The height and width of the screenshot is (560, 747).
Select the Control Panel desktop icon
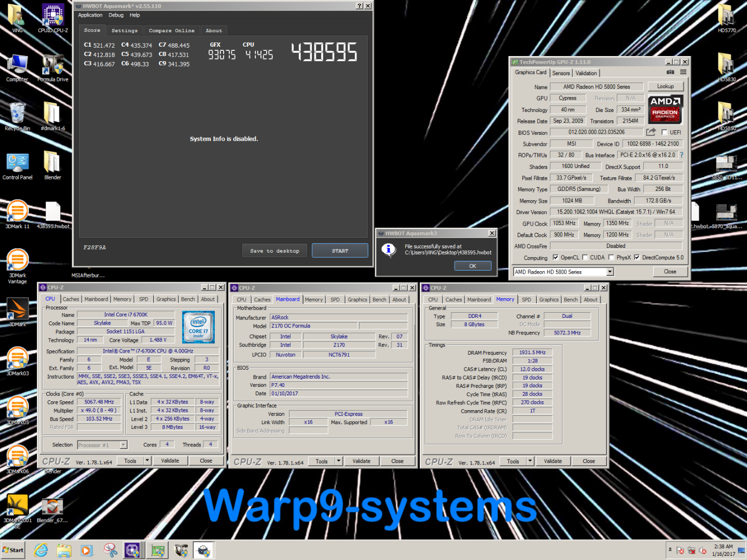[17, 166]
